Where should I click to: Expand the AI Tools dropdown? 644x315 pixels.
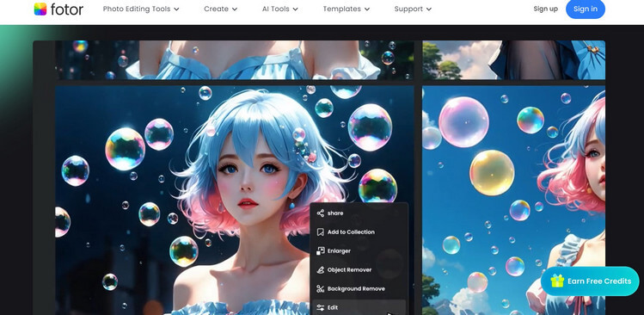[x=280, y=9]
